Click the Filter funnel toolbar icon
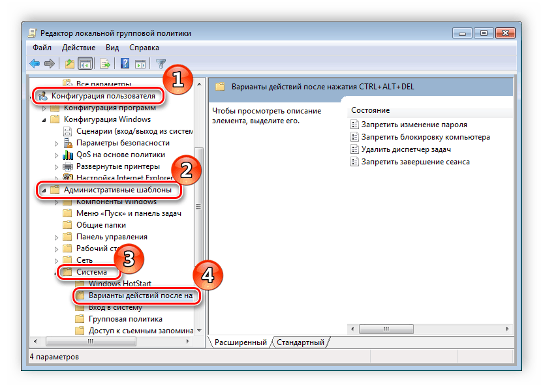The width and height of the screenshot is (543, 392). point(161,63)
